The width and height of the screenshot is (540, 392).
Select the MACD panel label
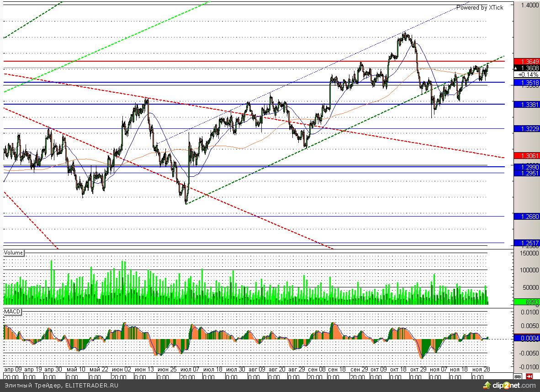(x=12, y=312)
